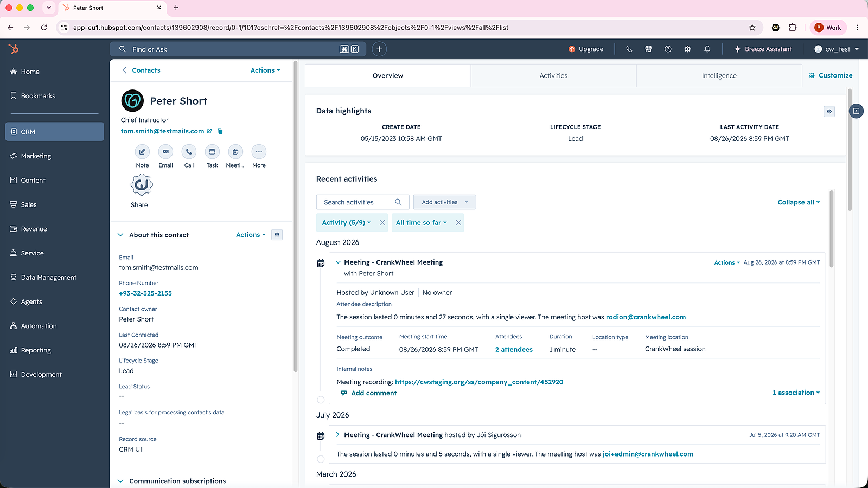This screenshot has width=868, height=488.
Task: Switch to the Activities tab
Action: 553,76
